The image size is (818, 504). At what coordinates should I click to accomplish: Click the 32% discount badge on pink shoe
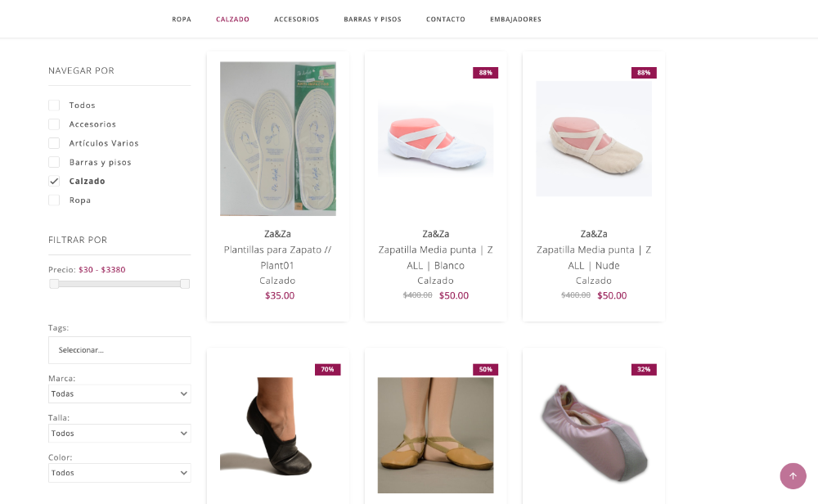(x=644, y=370)
